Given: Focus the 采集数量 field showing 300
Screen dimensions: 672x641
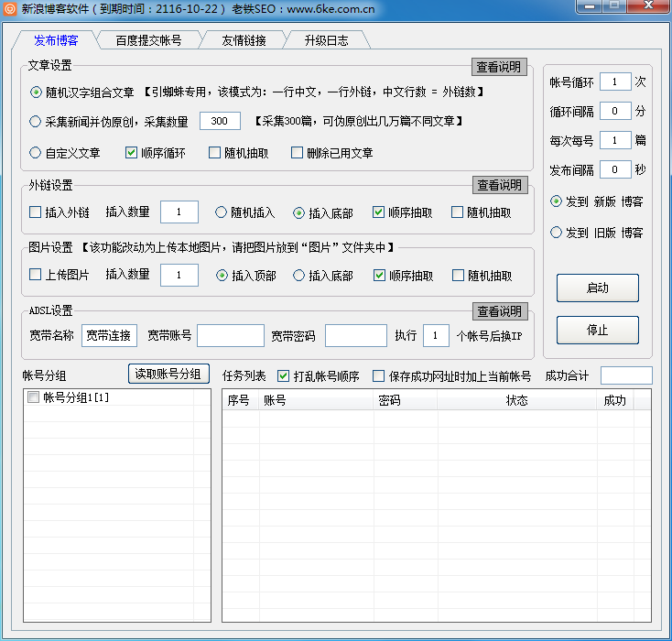Looking at the screenshot, I should (220, 121).
